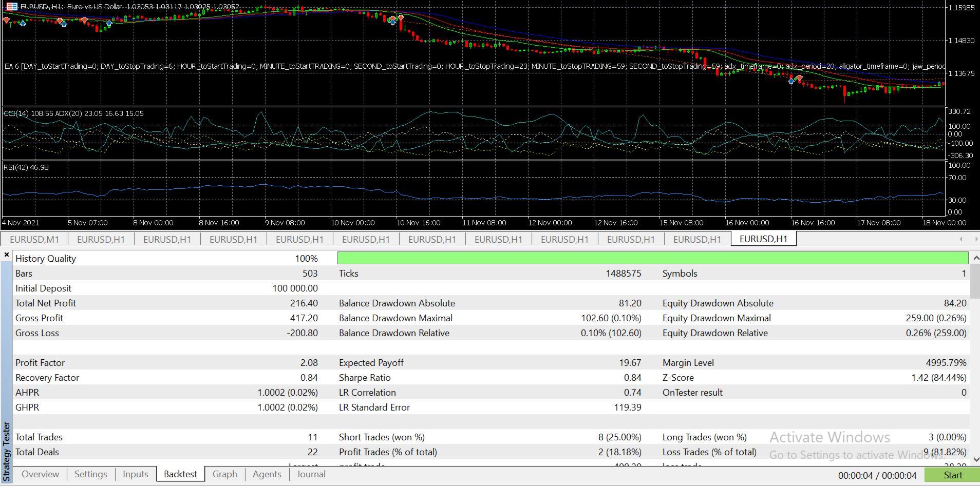Switch to the Inputs tab

[135, 474]
